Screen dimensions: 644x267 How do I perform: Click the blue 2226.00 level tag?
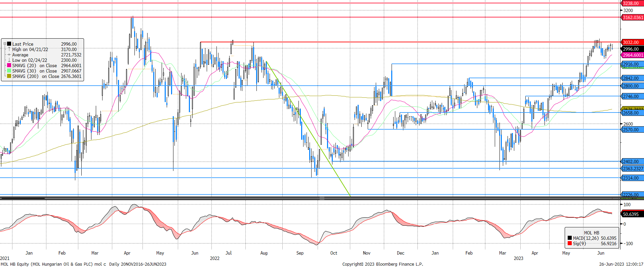click(632, 194)
